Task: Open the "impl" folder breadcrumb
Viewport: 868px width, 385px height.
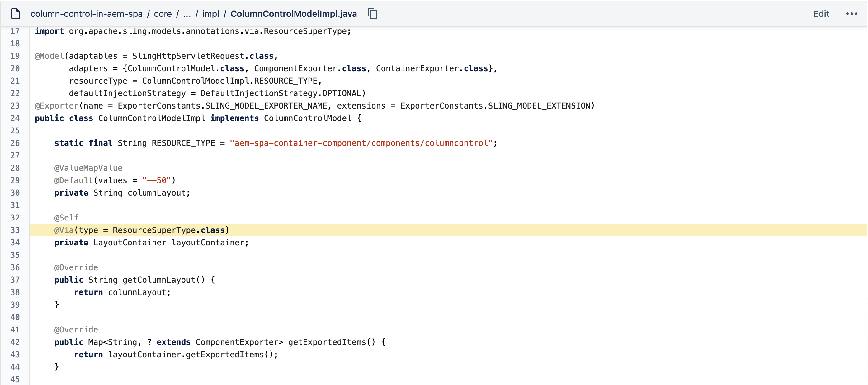Action: coord(210,14)
